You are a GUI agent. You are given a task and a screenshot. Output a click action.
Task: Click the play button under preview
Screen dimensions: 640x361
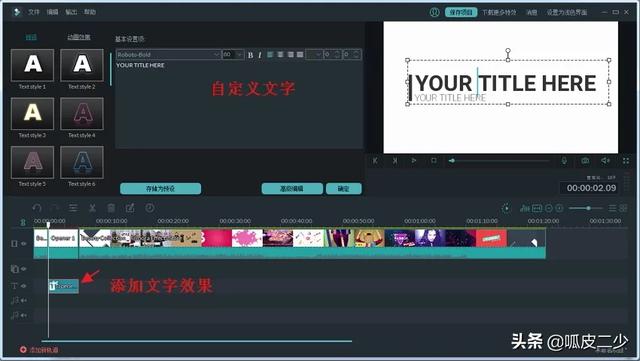[413, 161]
